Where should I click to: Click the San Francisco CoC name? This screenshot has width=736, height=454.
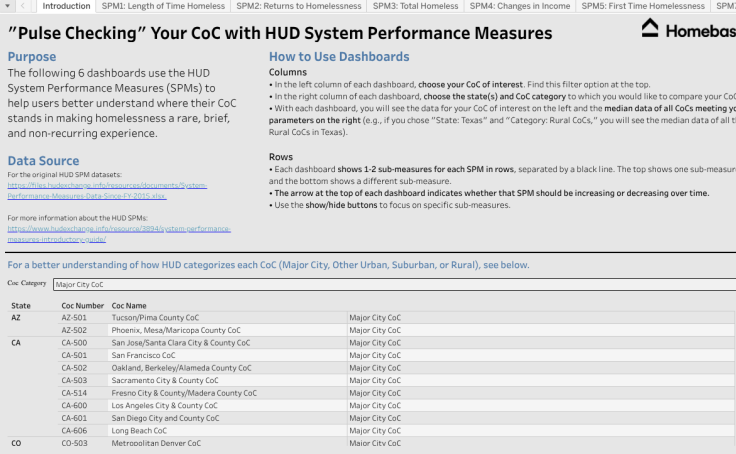click(143, 355)
